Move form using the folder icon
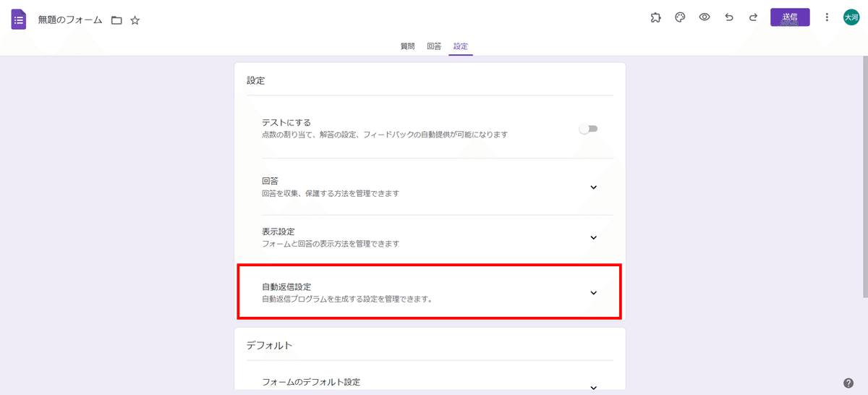This screenshot has height=395, width=868. click(116, 20)
